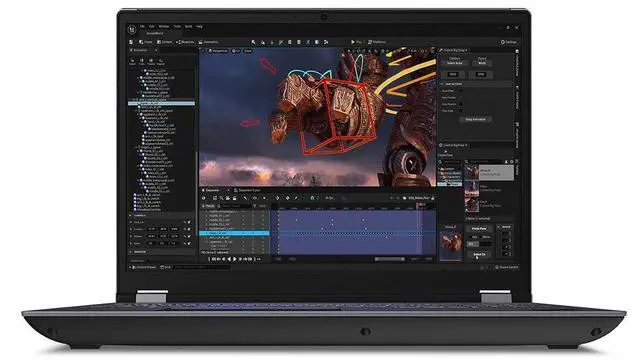
Task: Open the Settings dropdown at top right
Action: tap(509, 42)
